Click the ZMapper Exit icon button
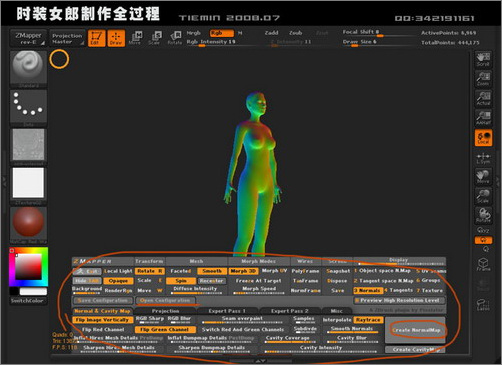The image size is (502, 365). coord(87,271)
